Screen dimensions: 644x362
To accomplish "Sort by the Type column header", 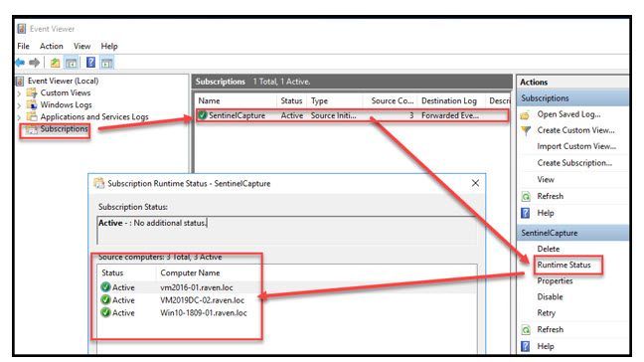I will coord(335,100).
